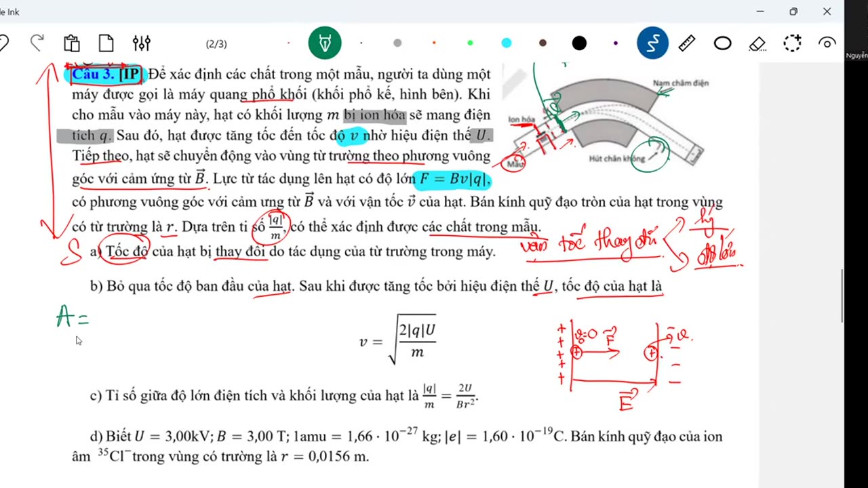Pick the cyan color swatch
The image size is (868, 488).
507,43
